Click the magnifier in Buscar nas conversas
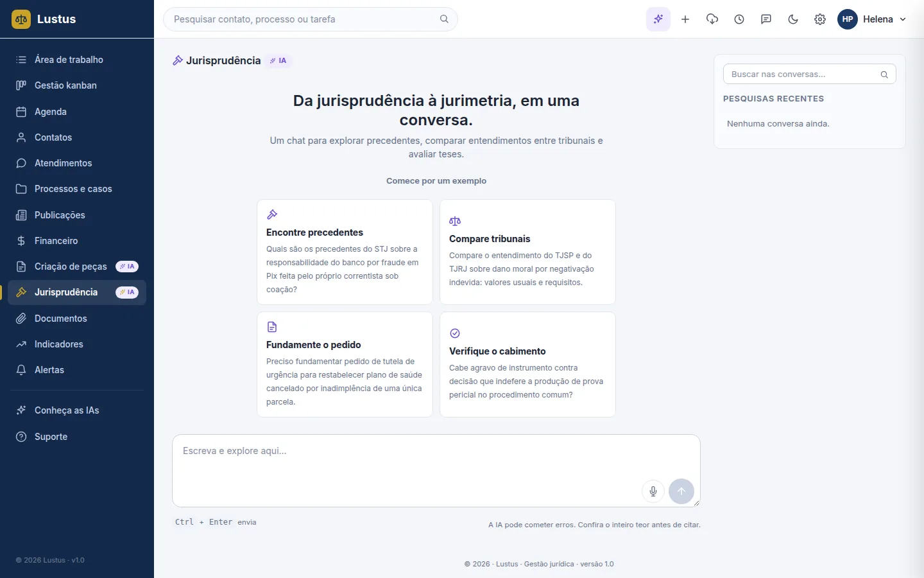 (x=884, y=74)
